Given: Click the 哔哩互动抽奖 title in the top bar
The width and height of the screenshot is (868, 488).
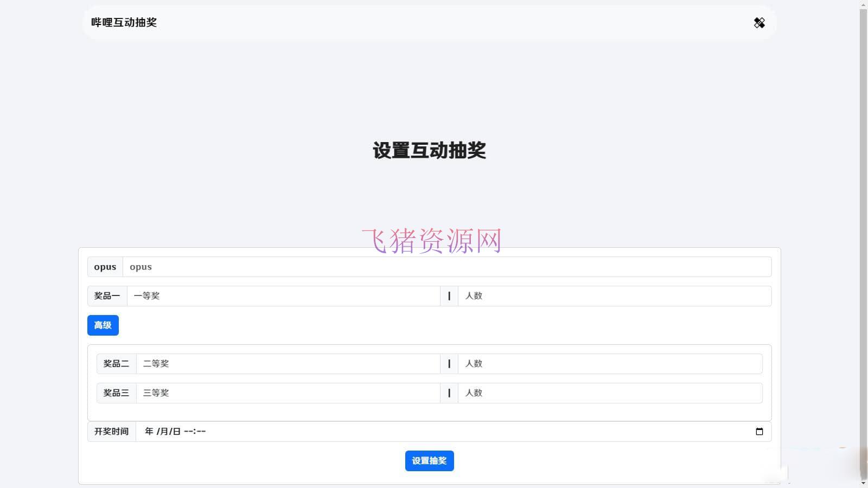Looking at the screenshot, I should tap(123, 23).
